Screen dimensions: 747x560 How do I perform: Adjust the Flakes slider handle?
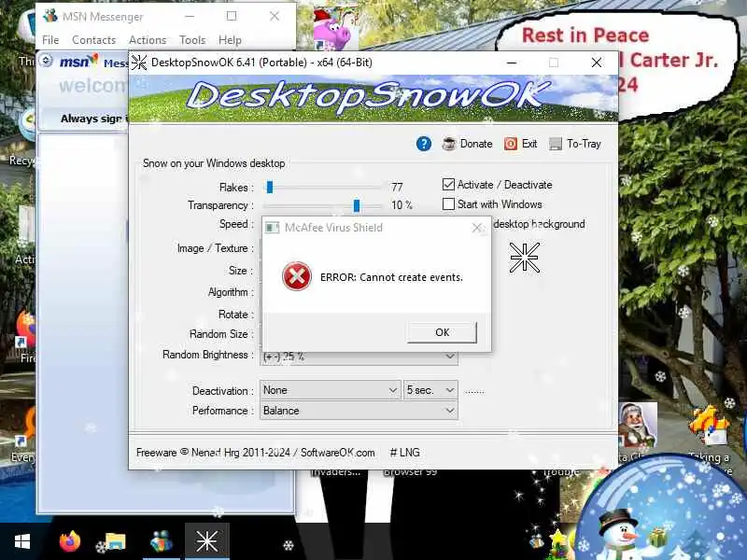pos(270,188)
